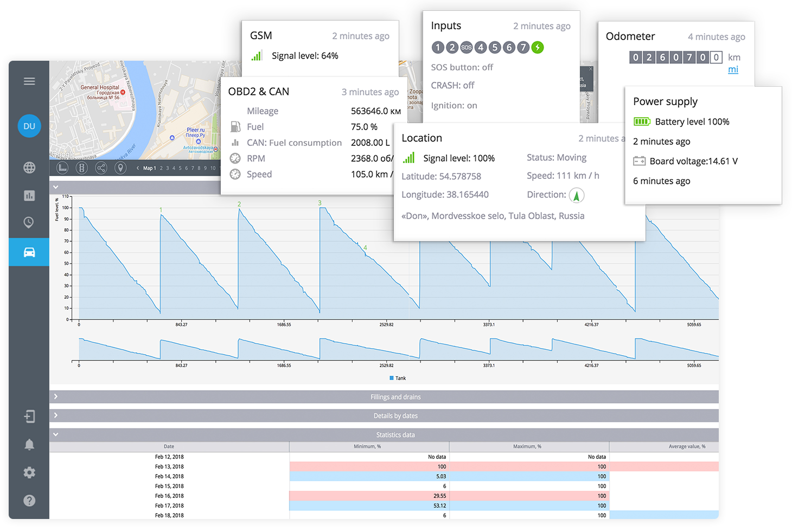Collapse the Statistics data section

click(55, 434)
